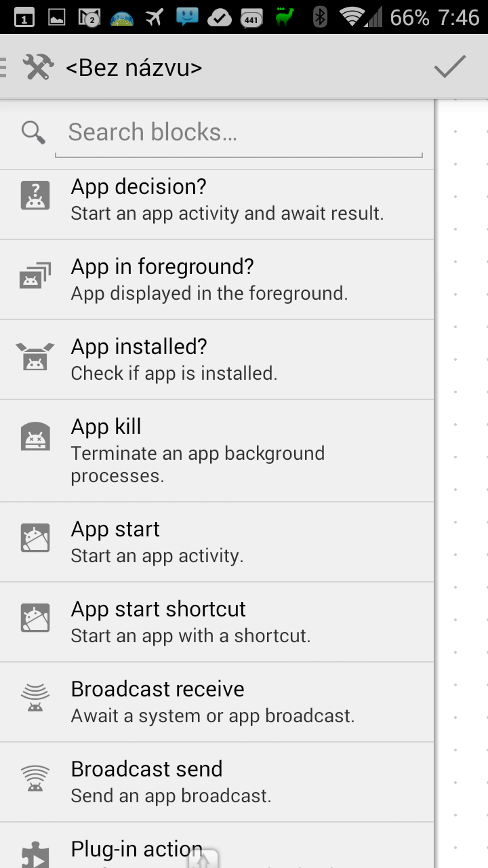Select the App in foreground? icon
This screenshot has width=488, height=868.
point(35,276)
